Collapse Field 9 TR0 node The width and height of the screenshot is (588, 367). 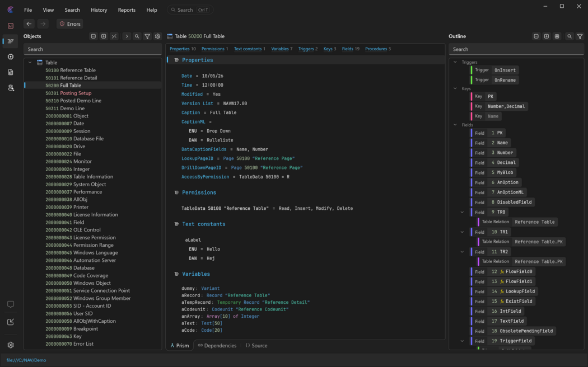[x=463, y=213]
